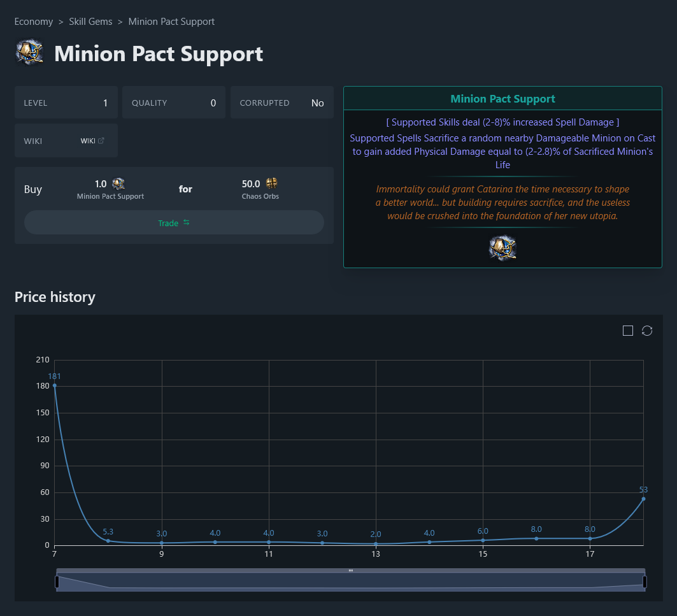Click the external-link icon beside WIKI
This screenshot has width=677, height=616.
pos(101,140)
